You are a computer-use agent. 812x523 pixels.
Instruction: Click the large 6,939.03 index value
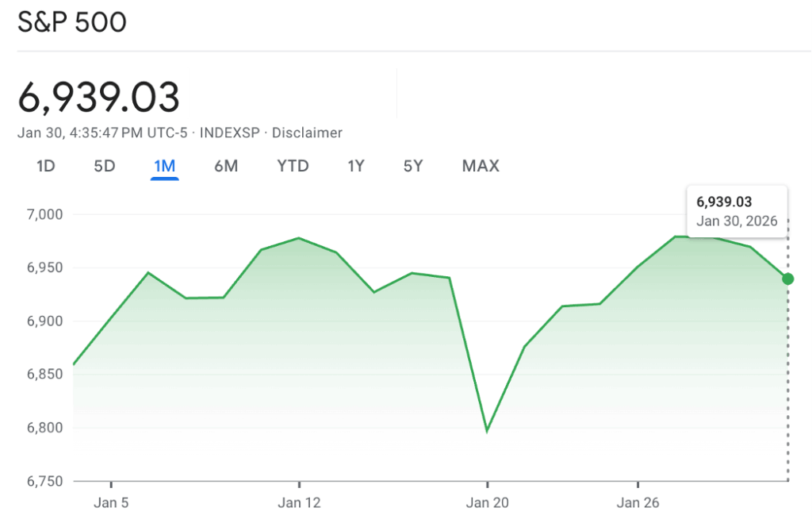99,98
